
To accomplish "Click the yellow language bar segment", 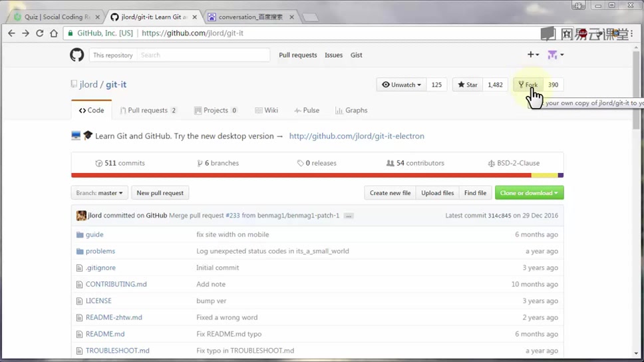I will [x=545, y=176].
